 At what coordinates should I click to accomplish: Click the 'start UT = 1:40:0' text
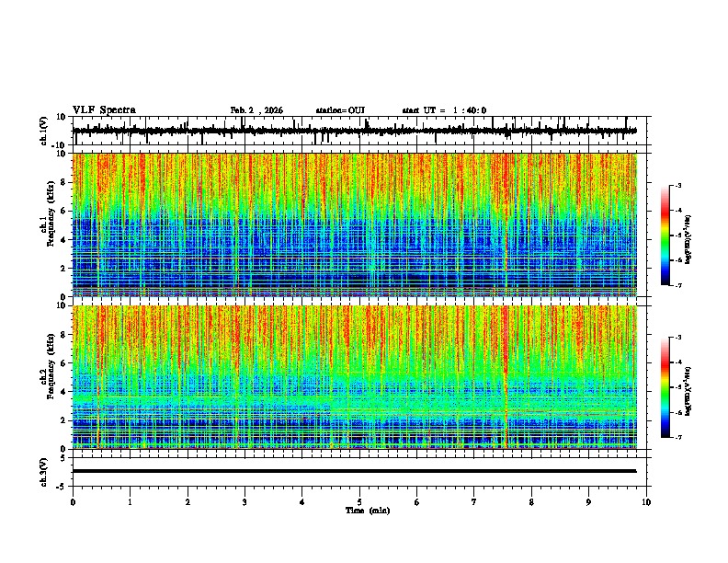(444, 110)
